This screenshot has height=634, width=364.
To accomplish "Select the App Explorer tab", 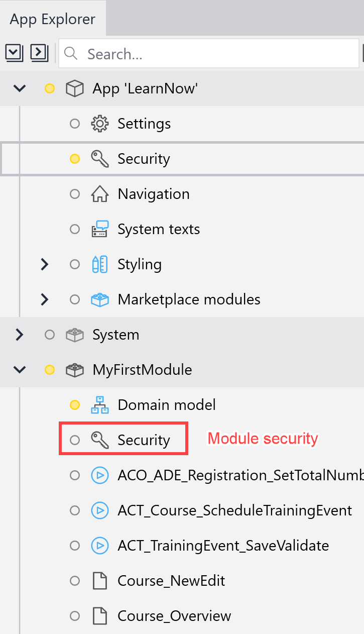I will pyautogui.click(x=53, y=19).
